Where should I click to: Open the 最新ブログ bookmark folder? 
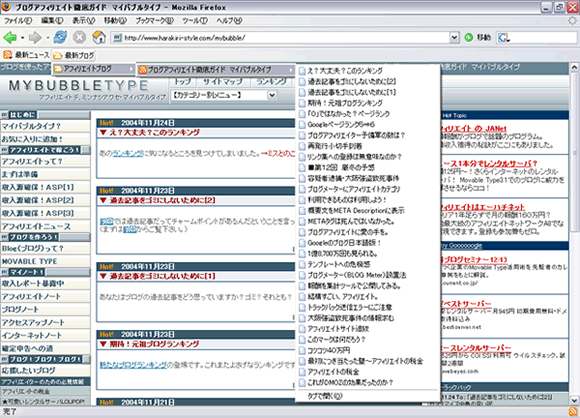coord(74,55)
